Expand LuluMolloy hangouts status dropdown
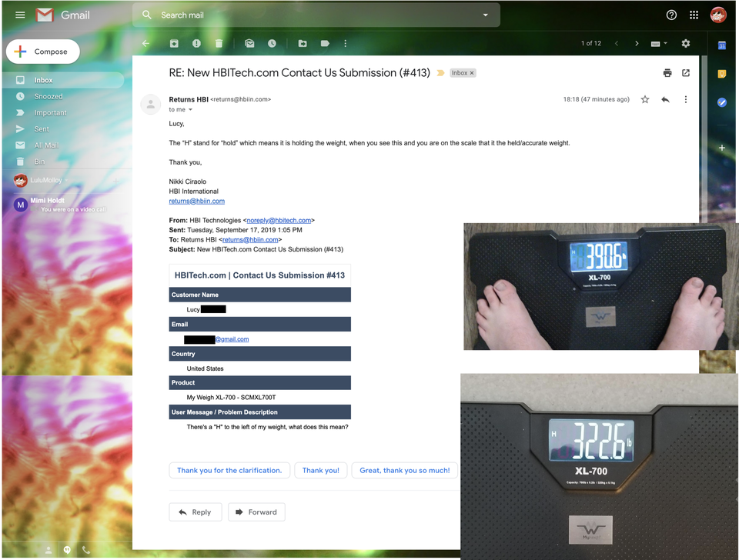 pyautogui.click(x=66, y=181)
